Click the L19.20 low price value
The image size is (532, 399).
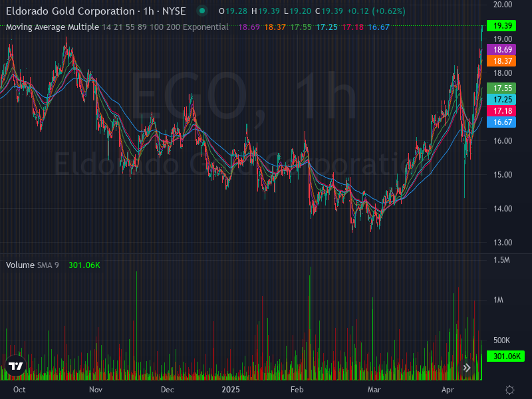click(297, 11)
